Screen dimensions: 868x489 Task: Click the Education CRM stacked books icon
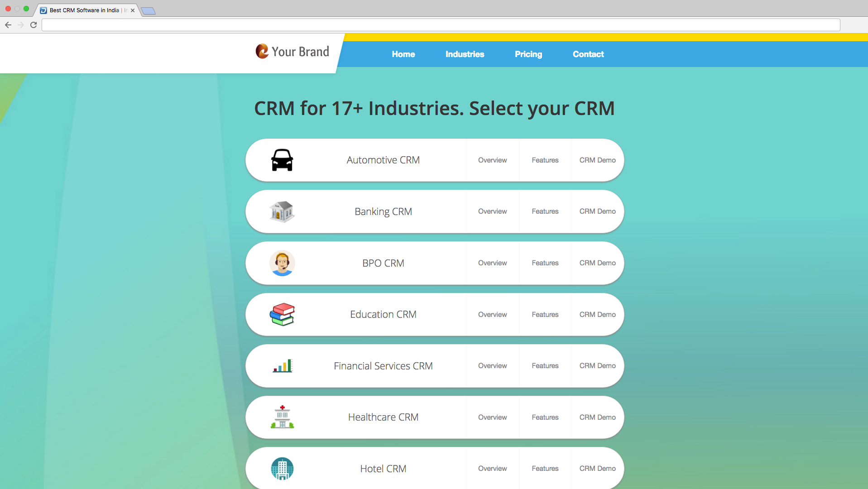(x=282, y=314)
